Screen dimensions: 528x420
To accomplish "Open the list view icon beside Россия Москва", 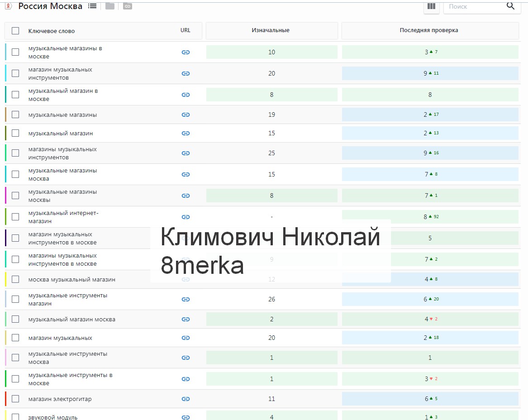I will (x=92, y=6).
